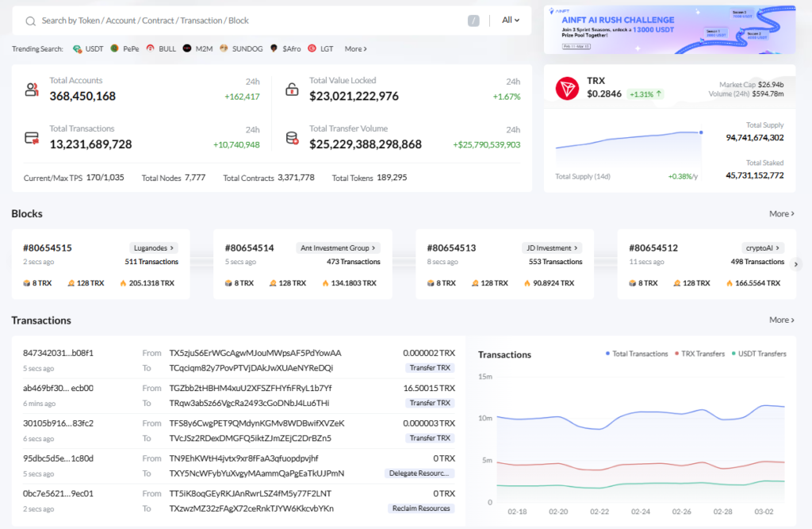This screenshot has height=529, width=812.
Task: Click the slash shortcut icon in search bar
Action: click(473, 21)
